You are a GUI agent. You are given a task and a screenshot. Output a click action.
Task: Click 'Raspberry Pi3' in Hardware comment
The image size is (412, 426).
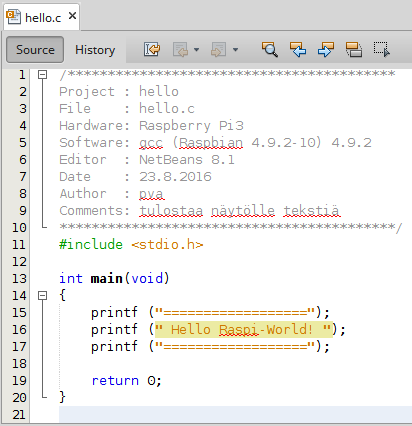pyautogui.click(x=191, y=126)
